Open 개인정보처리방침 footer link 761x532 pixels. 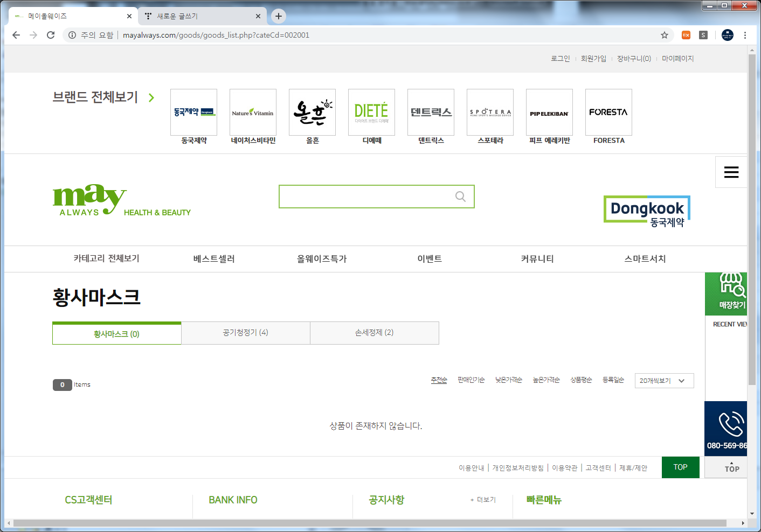point(518,468)
